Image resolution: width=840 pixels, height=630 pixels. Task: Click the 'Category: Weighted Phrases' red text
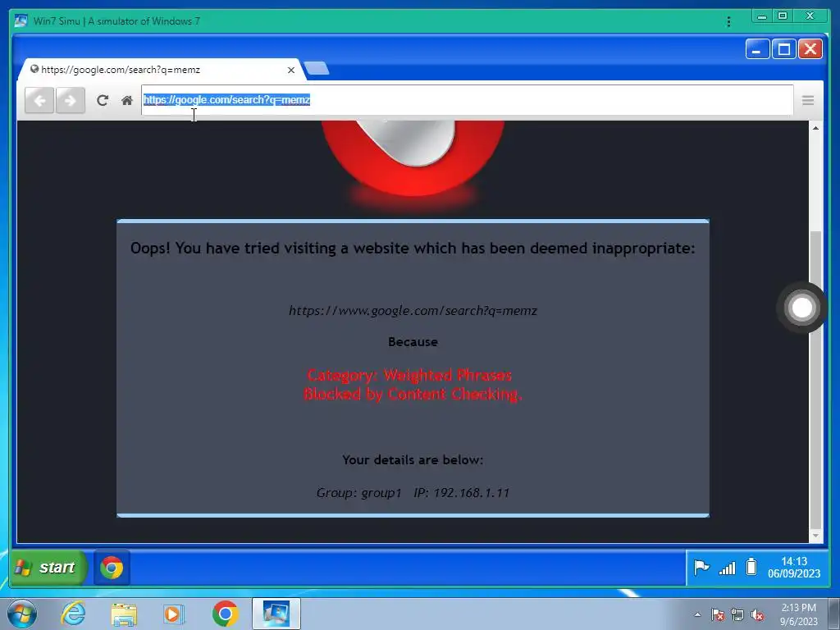[x=410, y=375]
